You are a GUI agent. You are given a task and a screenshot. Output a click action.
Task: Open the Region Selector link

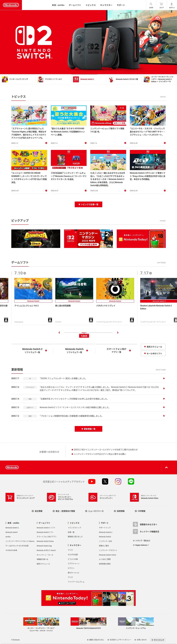click(x=141, y=545)
